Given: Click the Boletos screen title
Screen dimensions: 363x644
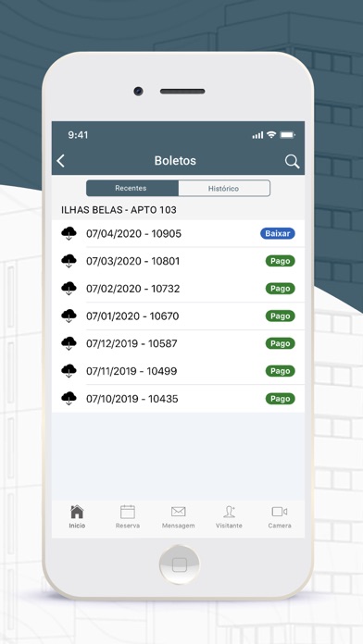Looking at the screenshot, I should tap(175, 161).
